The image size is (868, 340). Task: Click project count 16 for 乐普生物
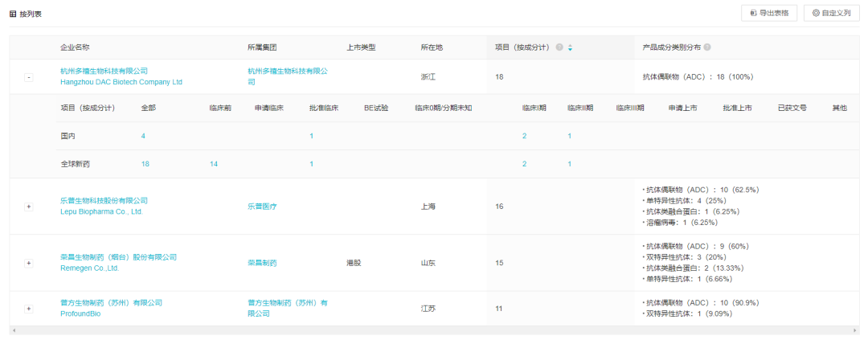[x=499, y=207]
